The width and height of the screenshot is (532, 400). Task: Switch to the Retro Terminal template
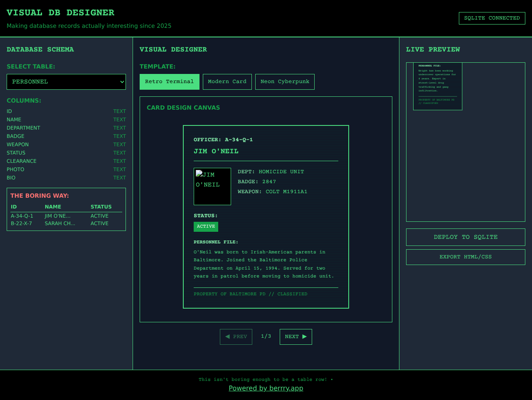169,81
